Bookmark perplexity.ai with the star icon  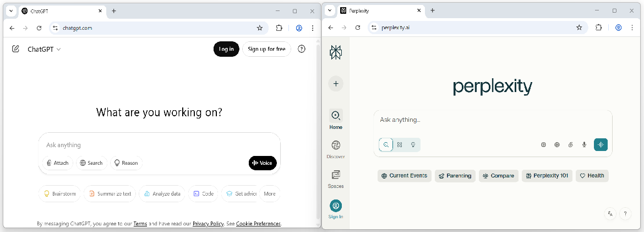point(579,28)
